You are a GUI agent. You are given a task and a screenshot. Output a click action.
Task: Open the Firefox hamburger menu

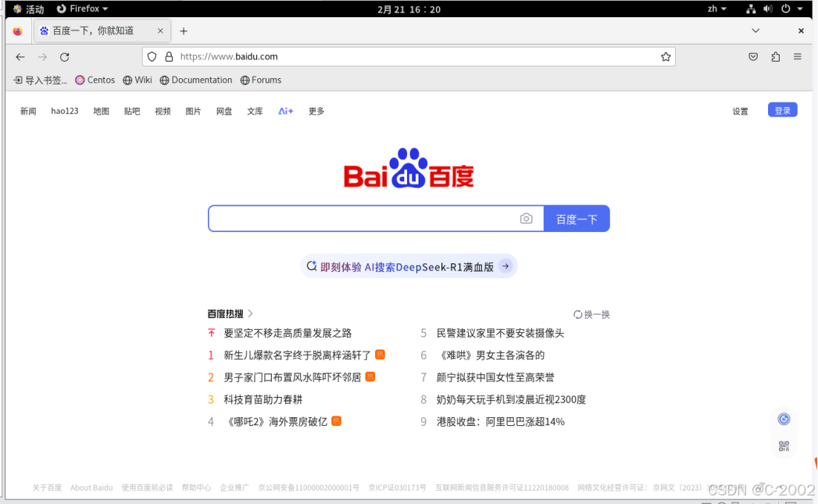point(798,57)
